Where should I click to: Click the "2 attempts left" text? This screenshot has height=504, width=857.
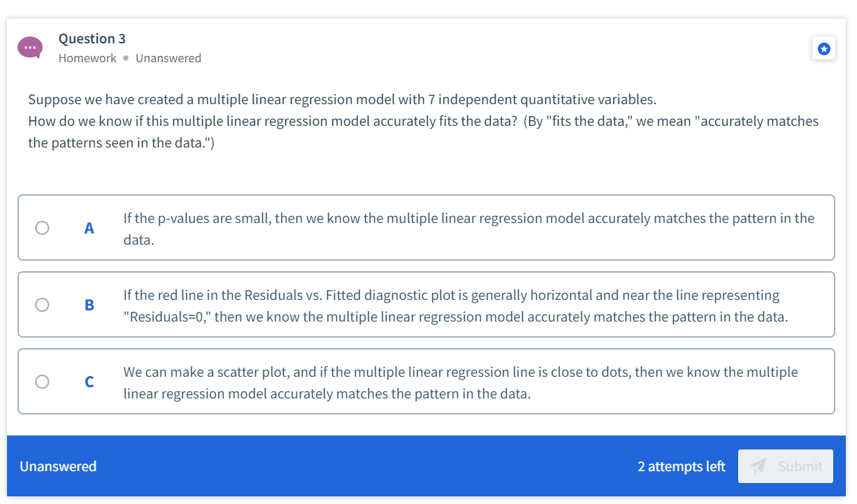(681, 466)
